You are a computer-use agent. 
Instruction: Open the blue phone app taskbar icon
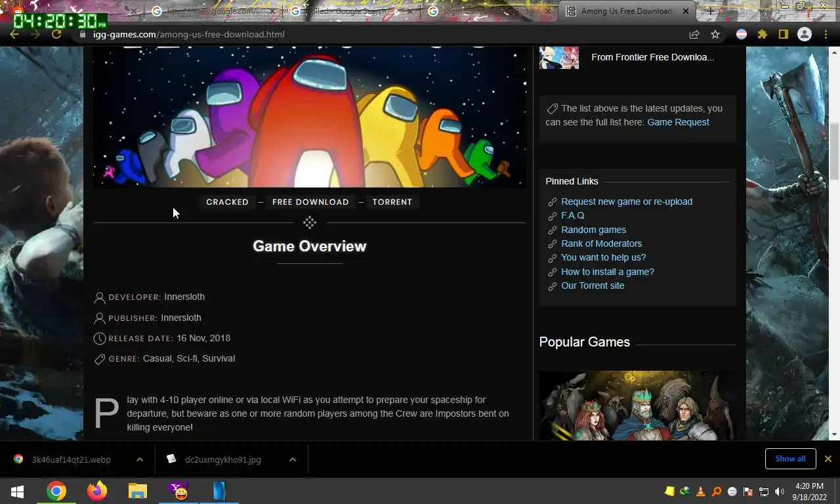click(219, 491)
